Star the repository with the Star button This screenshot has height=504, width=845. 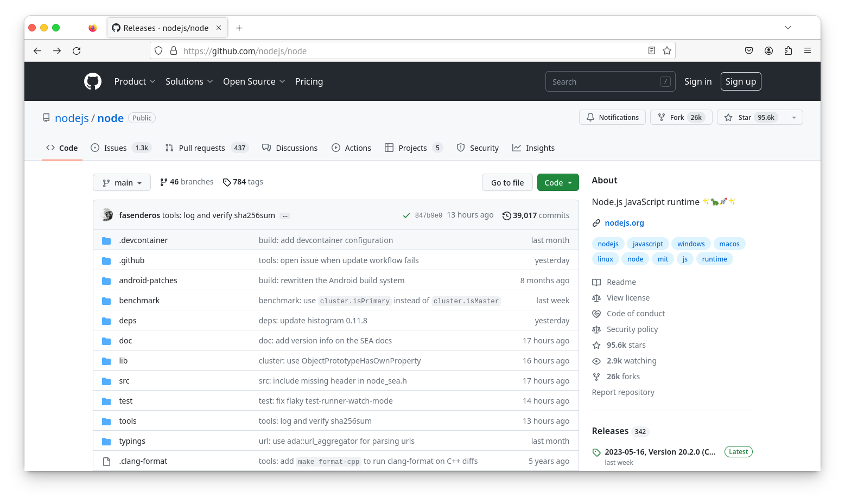pyautogui.click(x=751, y=118)
